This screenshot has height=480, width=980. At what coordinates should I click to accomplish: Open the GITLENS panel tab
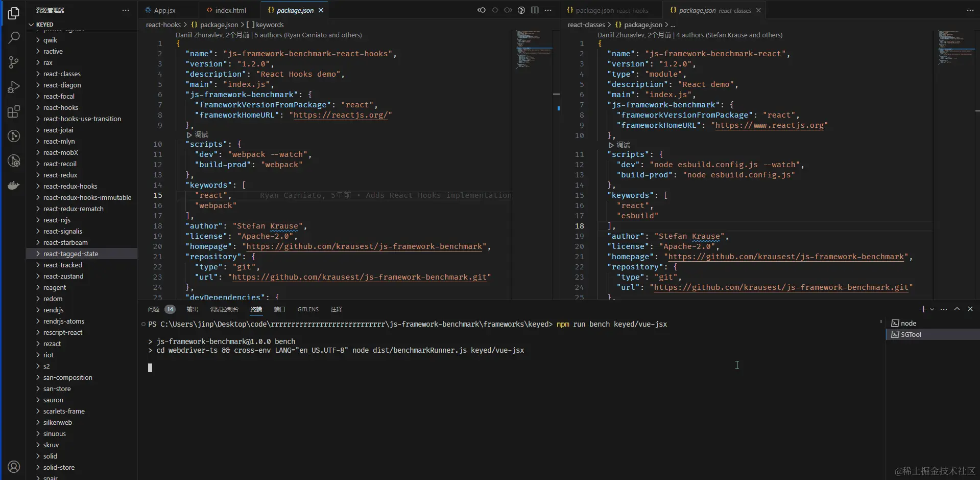[x=308, y=309]
